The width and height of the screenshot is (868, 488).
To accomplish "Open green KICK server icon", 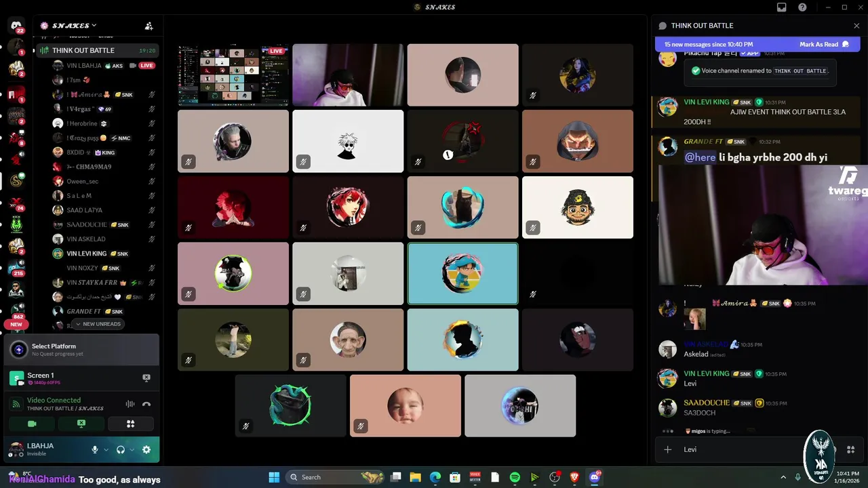I will [x=16, y=224].
